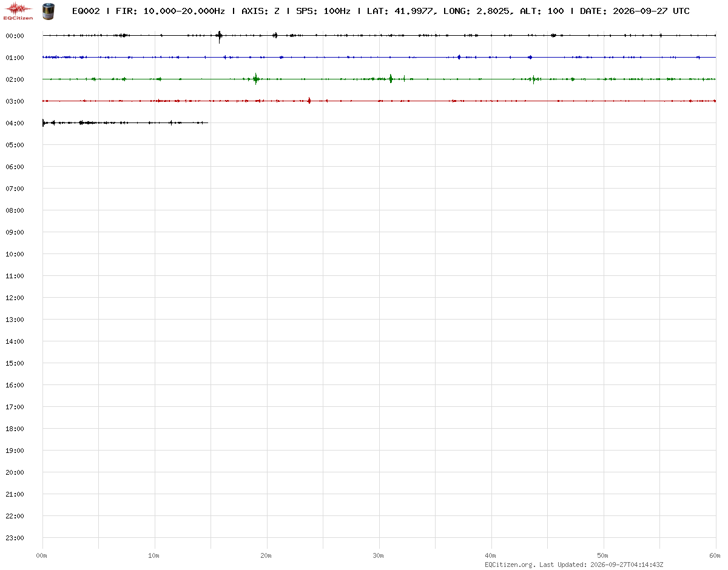The height and width of the screenshot is (570, 728).
Task: Click the red spike near 24 minutes on the 03:00 trace
Action: click(309, 101)
